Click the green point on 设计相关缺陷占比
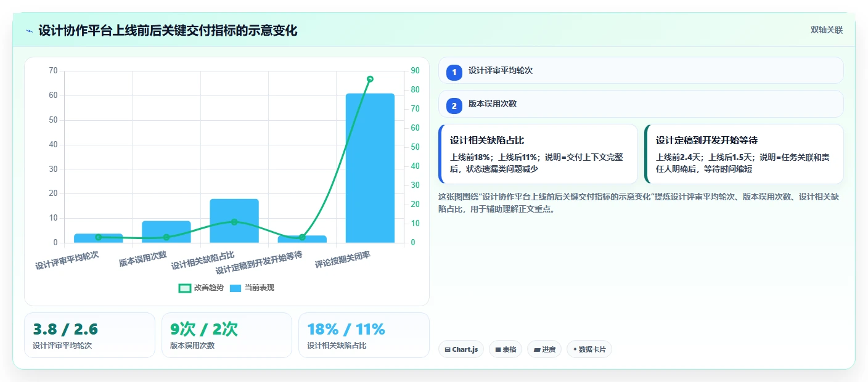 [234, 222]
